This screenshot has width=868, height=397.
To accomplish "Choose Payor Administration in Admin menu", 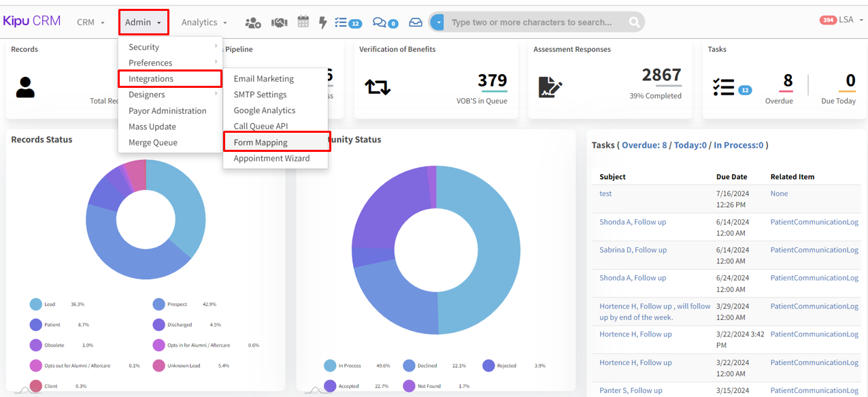I will [x=167, y=110].
